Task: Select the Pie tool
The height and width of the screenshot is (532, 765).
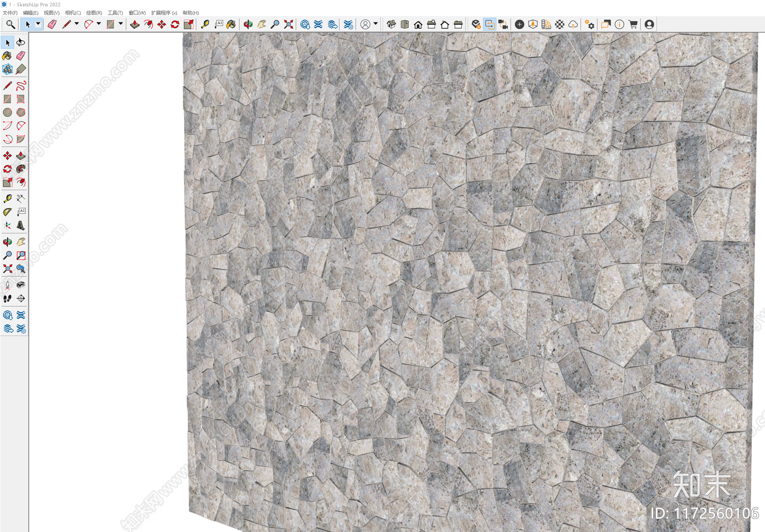Action: 21,139
